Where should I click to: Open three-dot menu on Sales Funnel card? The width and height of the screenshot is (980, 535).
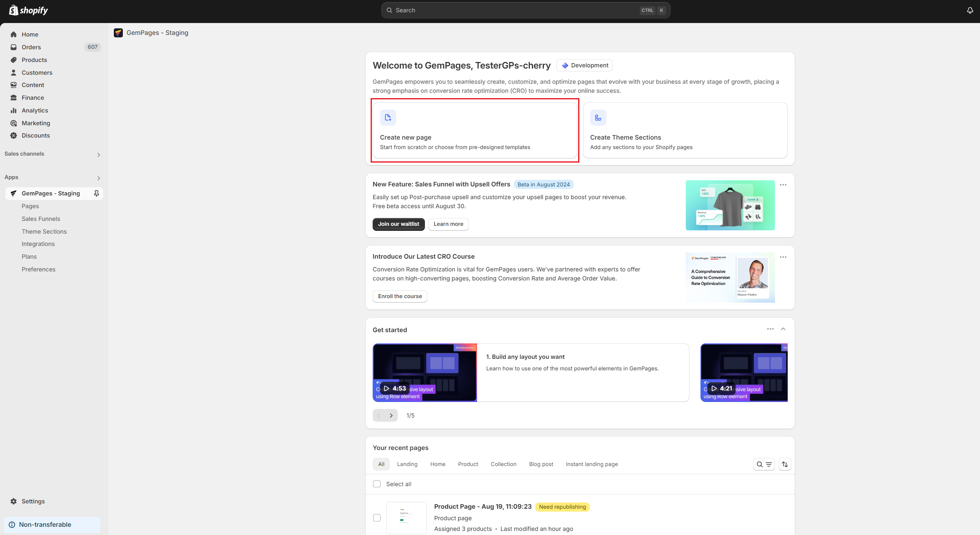pyautogui.click(x=783, y=185)
